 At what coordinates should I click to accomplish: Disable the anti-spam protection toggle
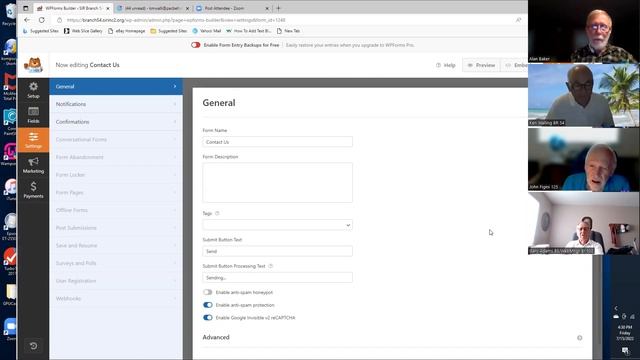pyautogui.click(x=207, y=305)
